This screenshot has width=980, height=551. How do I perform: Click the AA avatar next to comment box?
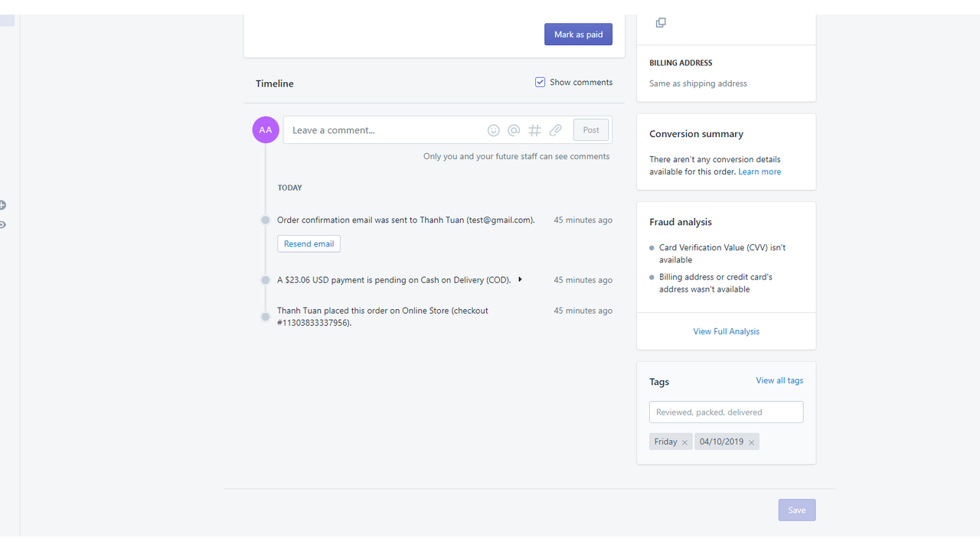click(265, 130)
